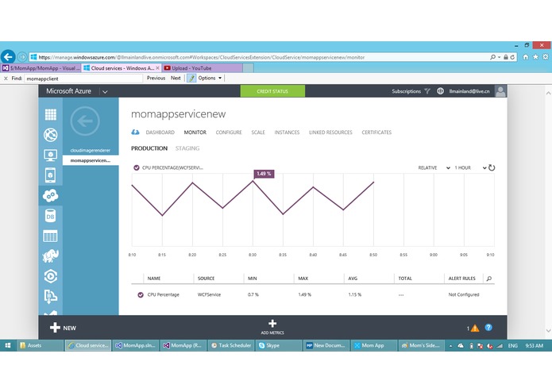Open SQL Databases DB icon in sidebar

point(50,216)
